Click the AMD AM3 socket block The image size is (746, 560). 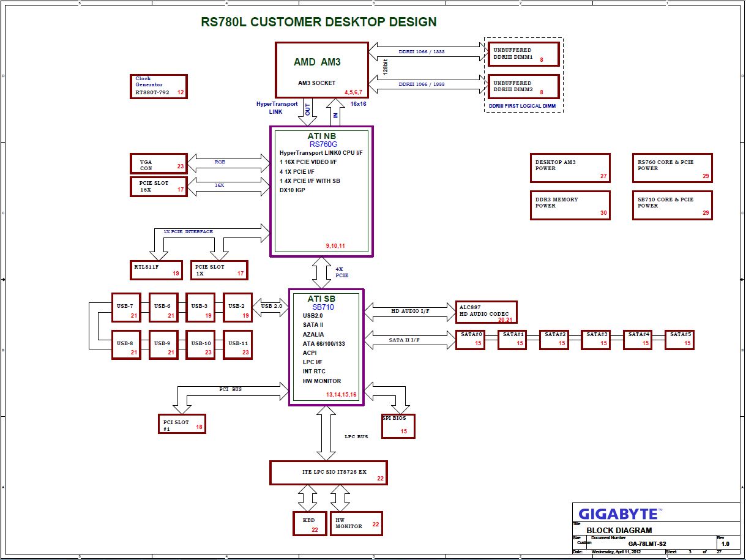click(322, 70)
